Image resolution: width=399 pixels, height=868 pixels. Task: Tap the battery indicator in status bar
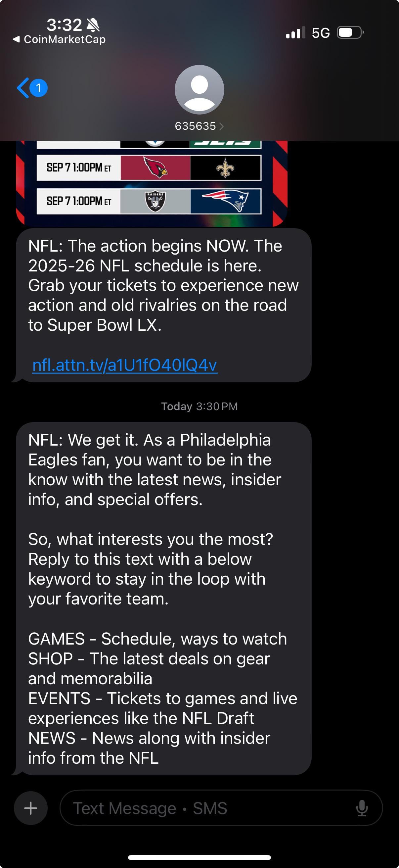(x=350, y=33)
